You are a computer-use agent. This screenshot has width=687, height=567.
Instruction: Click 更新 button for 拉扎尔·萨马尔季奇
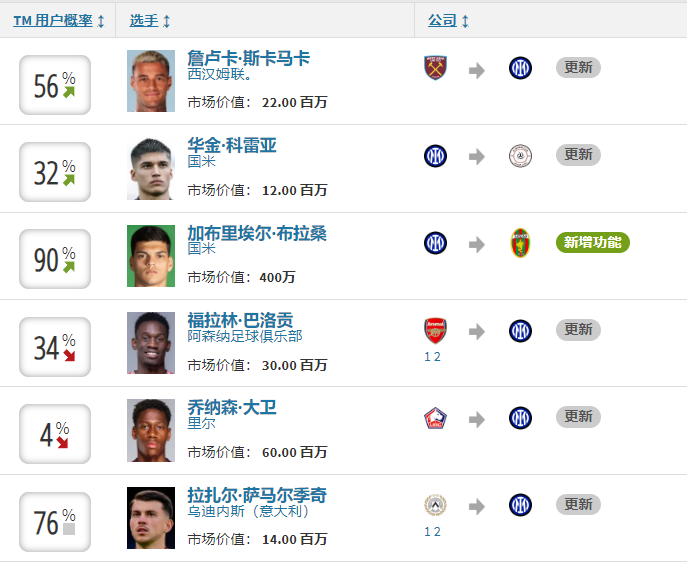(x=578, y=505)
